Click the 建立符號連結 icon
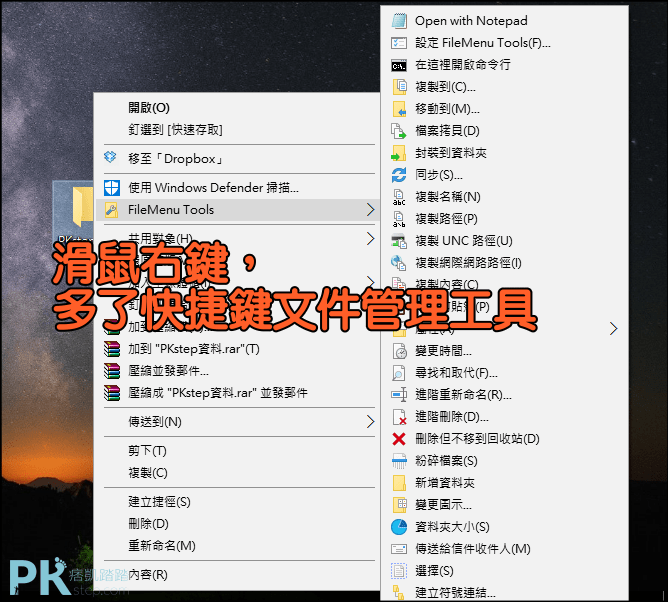The height and width of the screenshot is (602, 668). tap(399, 593)
